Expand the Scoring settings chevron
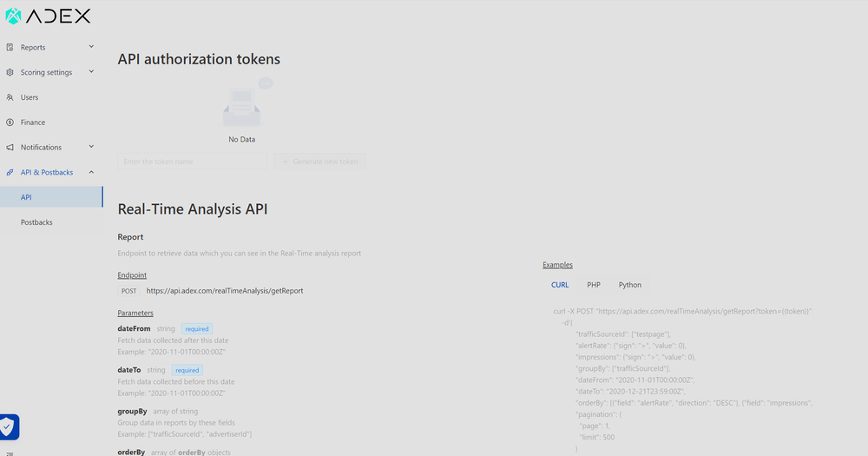This screenshot has height=456, width=868. click(91, 72)
